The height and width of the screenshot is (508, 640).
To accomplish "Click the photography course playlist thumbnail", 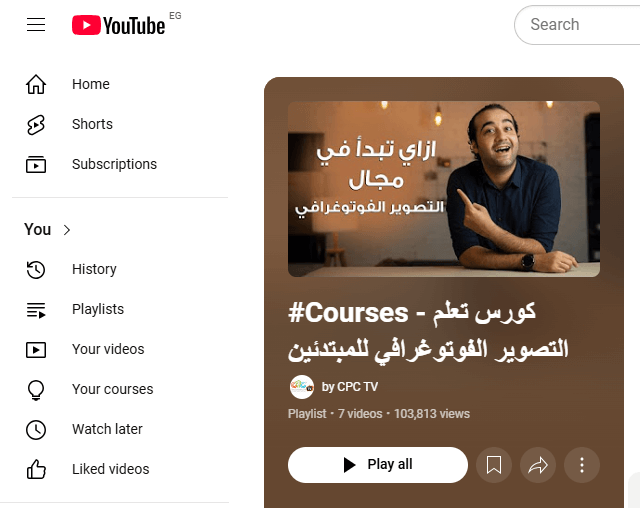I will click(444, 189).
